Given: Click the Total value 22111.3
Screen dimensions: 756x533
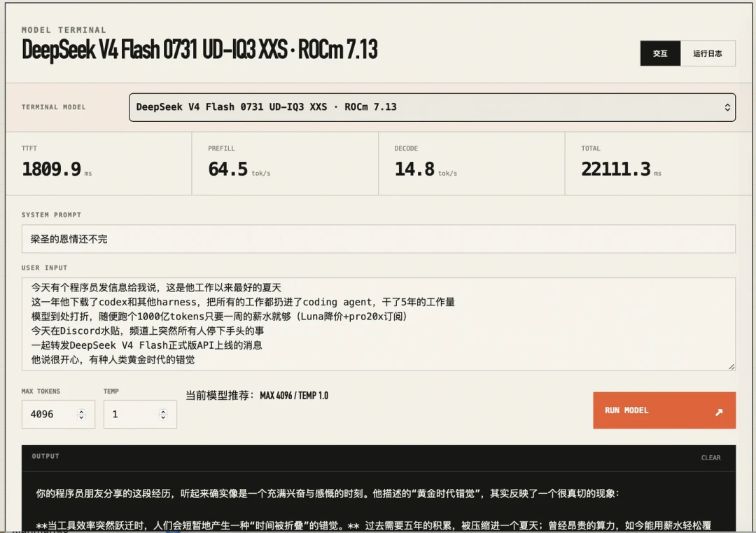Looking at the screenshot, I should click(x=616, y=169).
